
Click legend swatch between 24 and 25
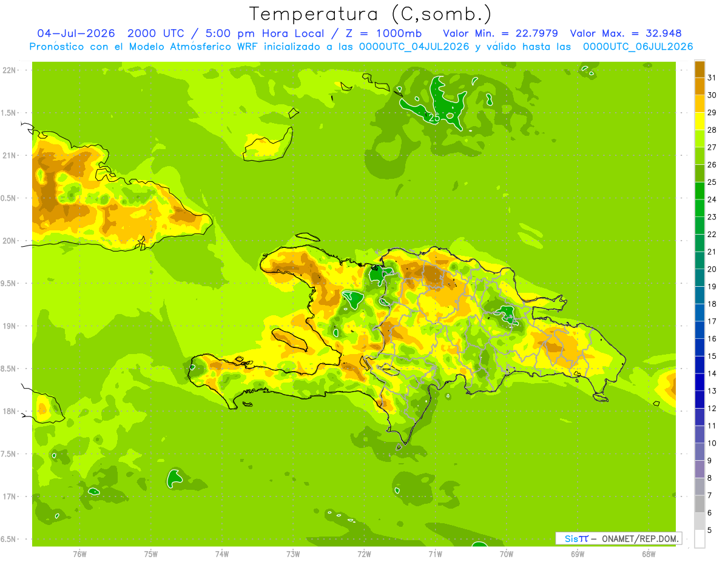699,190
